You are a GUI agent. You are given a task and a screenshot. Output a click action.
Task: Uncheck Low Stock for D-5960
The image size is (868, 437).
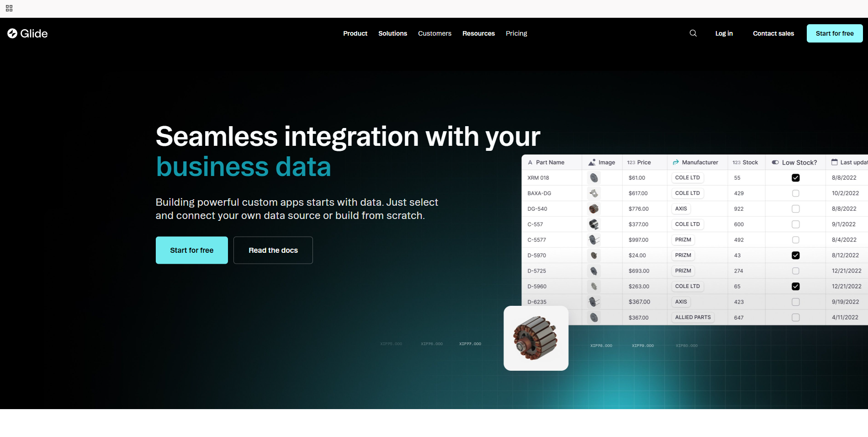(795, 287)
